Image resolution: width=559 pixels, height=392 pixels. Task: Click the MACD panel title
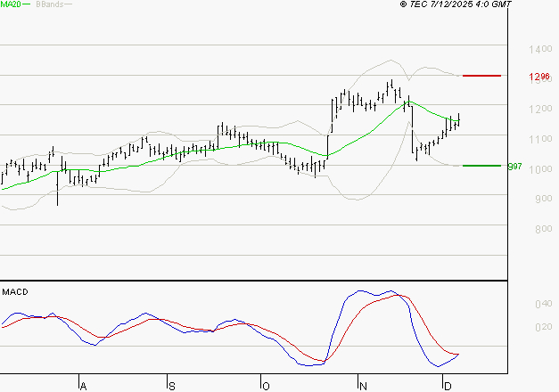click(15, 292)
